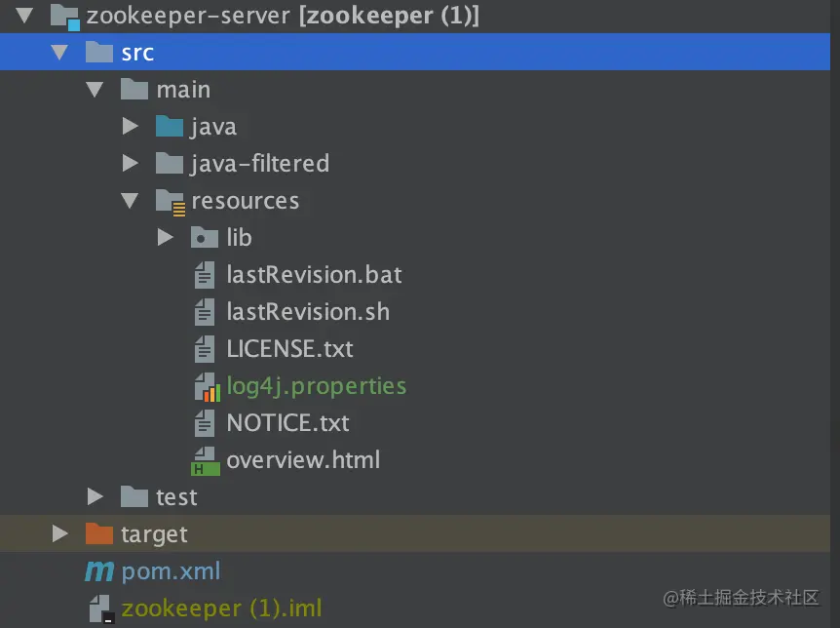
Task: Select the java-filtered folder label
Action: pyautogui.click(x=260, y=164)
